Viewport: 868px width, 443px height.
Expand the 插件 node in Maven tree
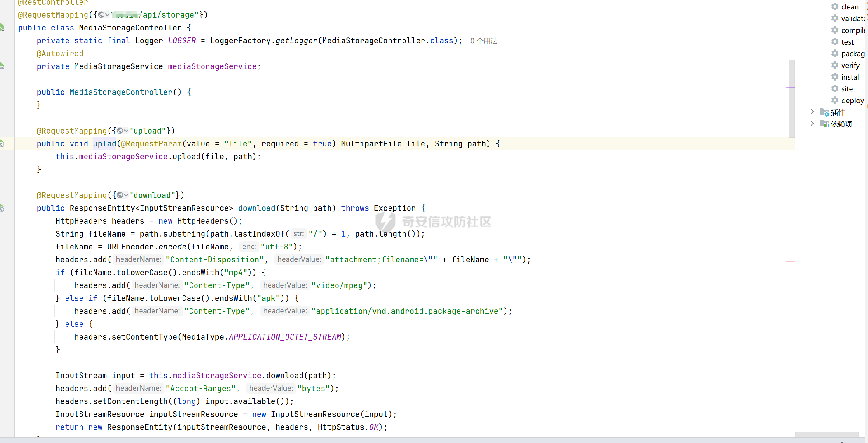tap(812, 112)
